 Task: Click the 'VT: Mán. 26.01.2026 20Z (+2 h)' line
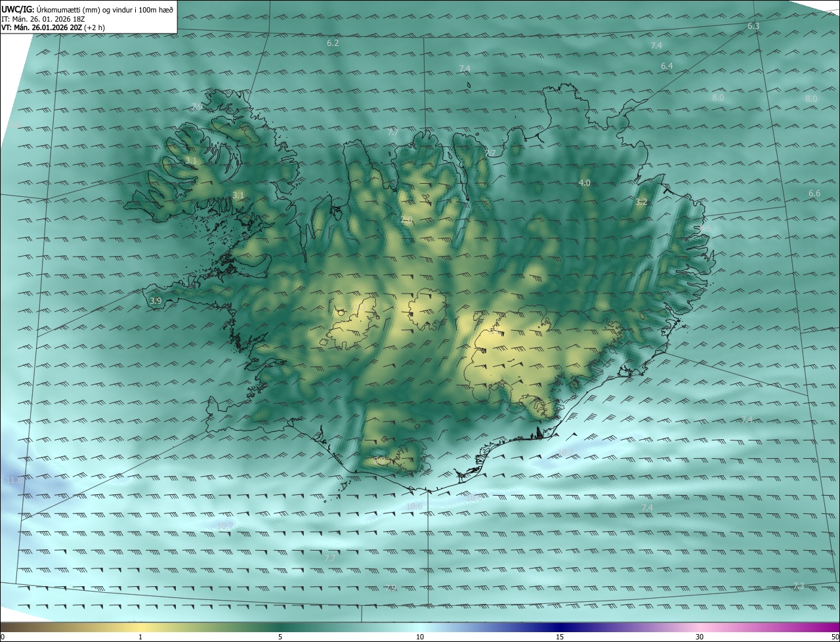53,28
